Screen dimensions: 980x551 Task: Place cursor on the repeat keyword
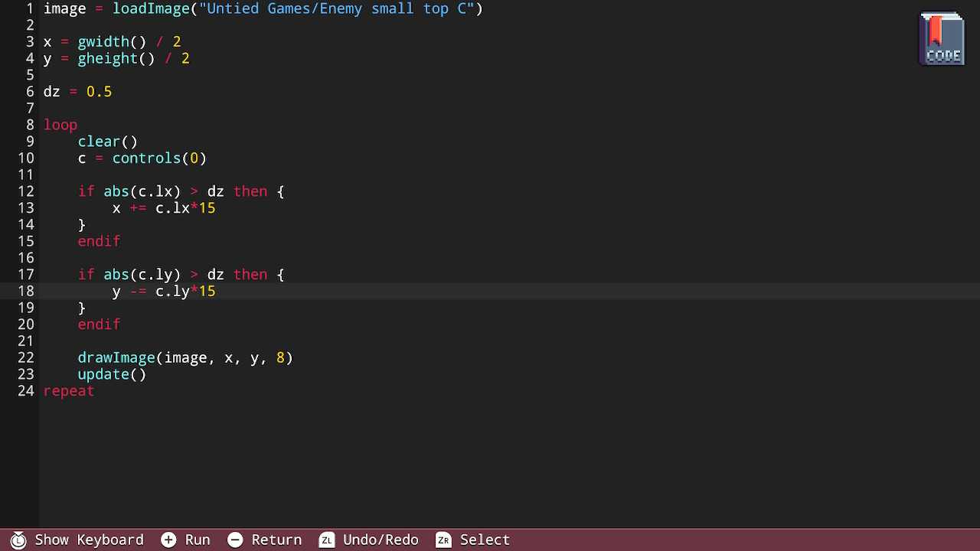69,391
